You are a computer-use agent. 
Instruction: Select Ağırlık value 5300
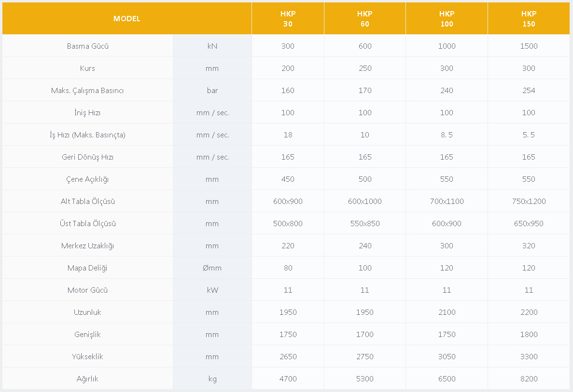coord(365,379)
